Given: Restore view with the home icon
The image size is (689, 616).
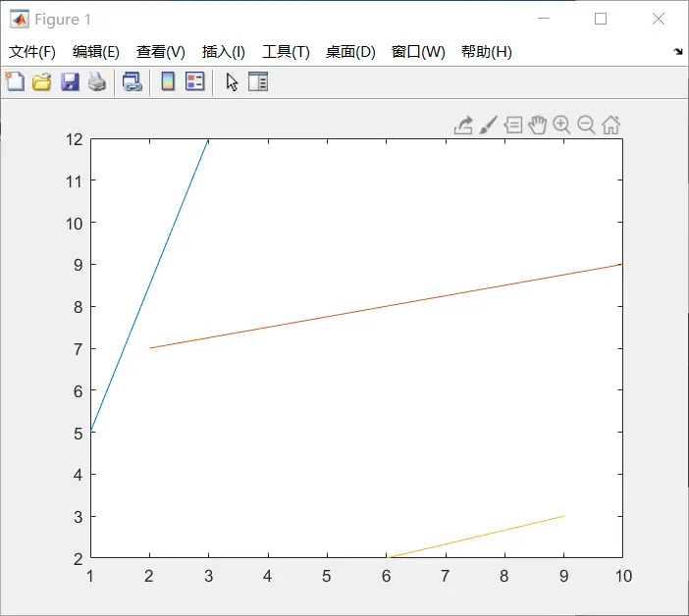Looking at the screenshot, I should tap(610, 126).
